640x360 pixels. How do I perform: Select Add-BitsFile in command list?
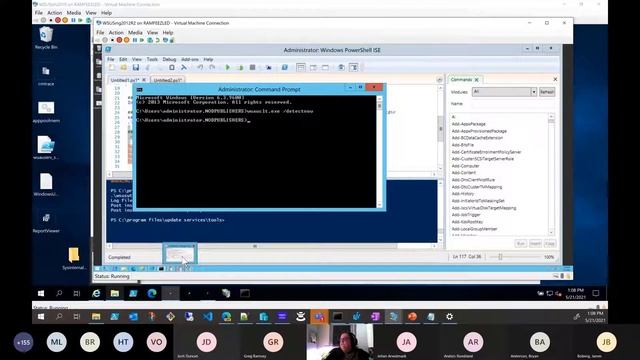click(x=462, y=145)
